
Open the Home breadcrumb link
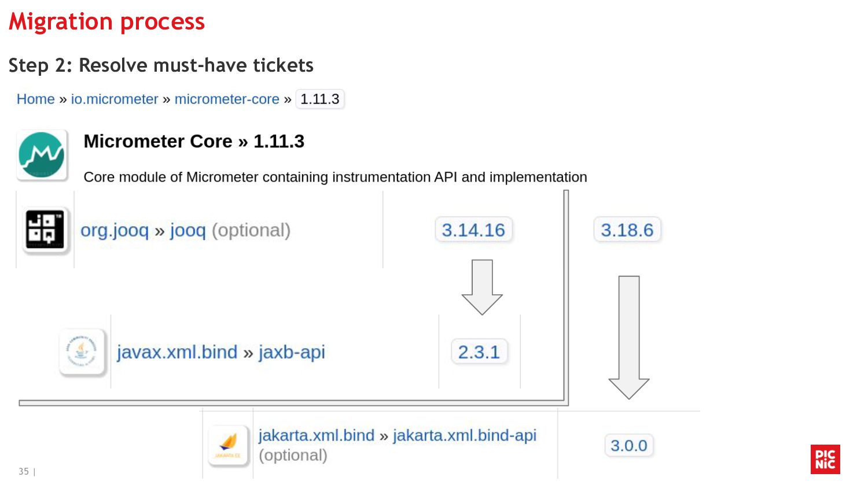pos(35,99)
